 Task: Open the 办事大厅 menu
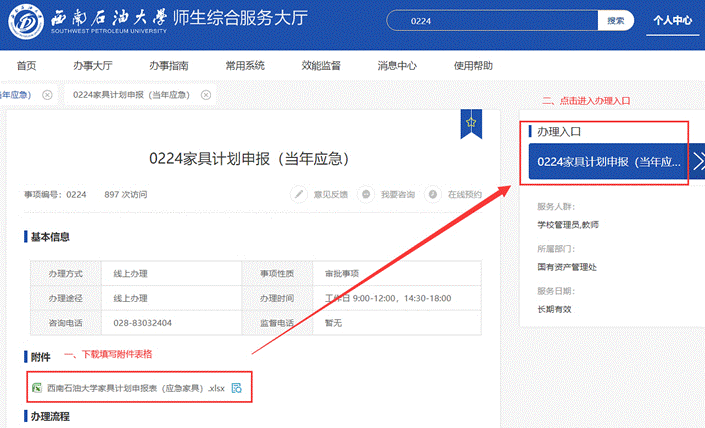pos(92,66)
